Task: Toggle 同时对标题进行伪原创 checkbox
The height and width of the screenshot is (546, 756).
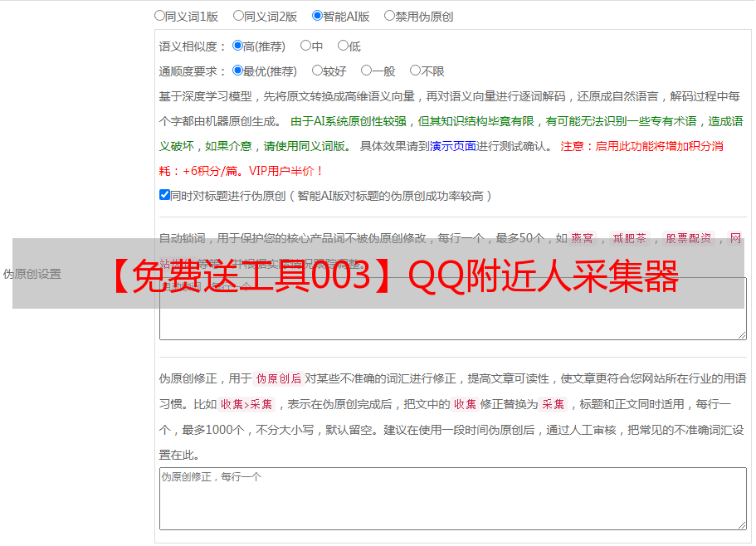Action: pyautogui.click(x=164, y=195)
